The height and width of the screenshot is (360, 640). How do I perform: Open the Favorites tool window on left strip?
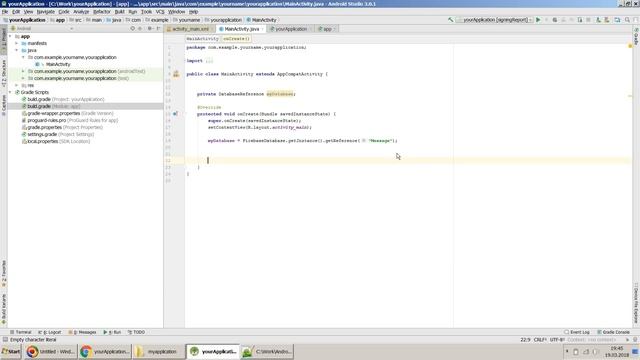pyautogui.click(x=4, y=273)
